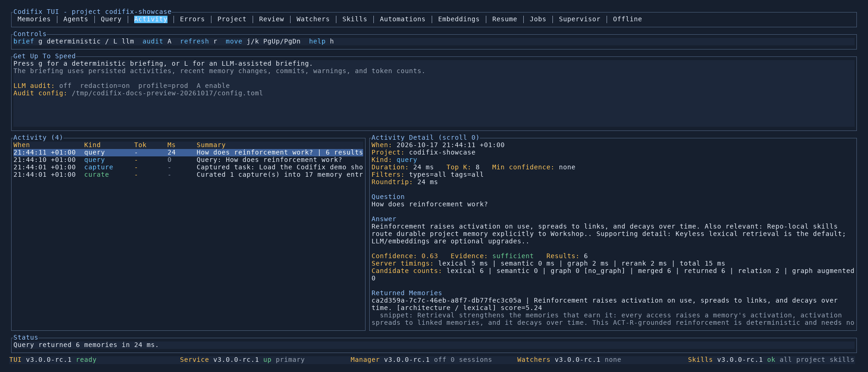Image resolution: width=868 pixels, height=372 pixels.
Task: Click 'Project: codifix-showcase' in detail
Action: [x=423, y=152]
